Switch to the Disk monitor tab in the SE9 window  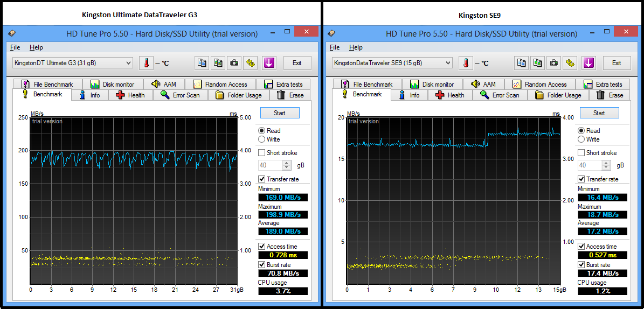point(432,84)
